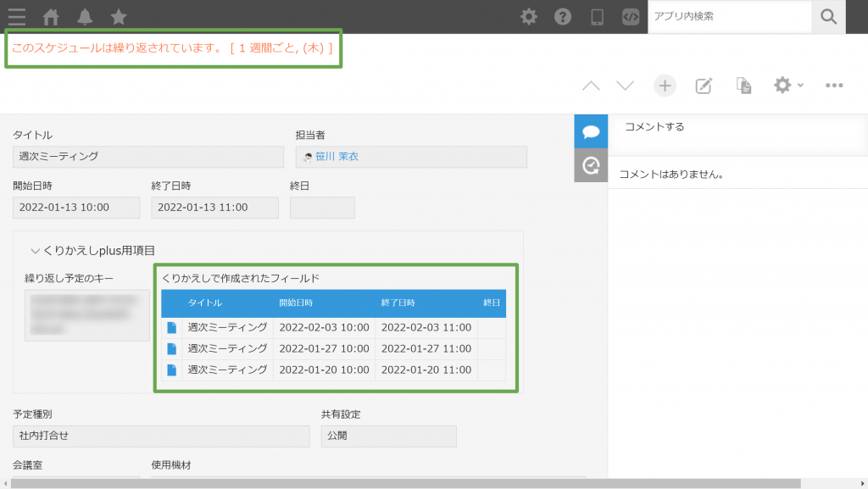This screenshot has width=868, height=489.
Task: Duplicate the record with copy icon
Action: coord(743,86)
